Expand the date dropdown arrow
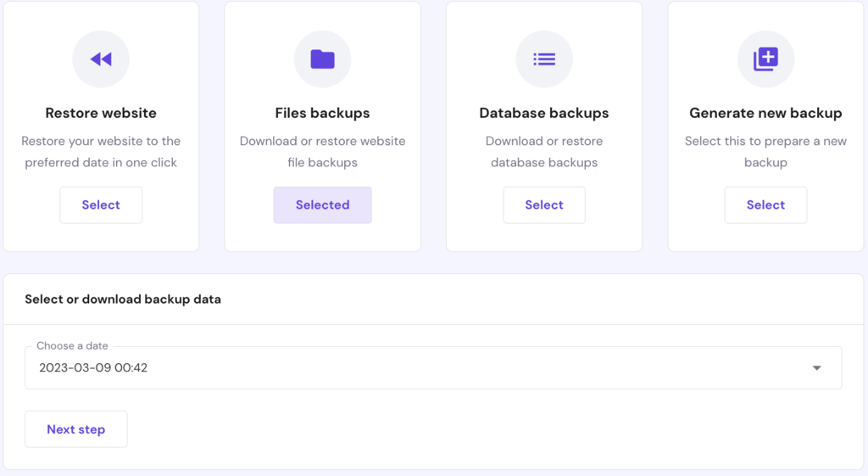Viewport: 868px width, 476px height. (816, 367)
